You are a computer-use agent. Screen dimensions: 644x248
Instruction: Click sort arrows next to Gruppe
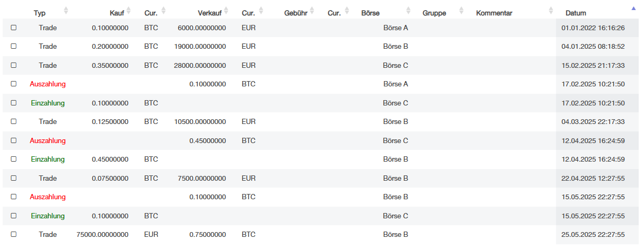461,11
